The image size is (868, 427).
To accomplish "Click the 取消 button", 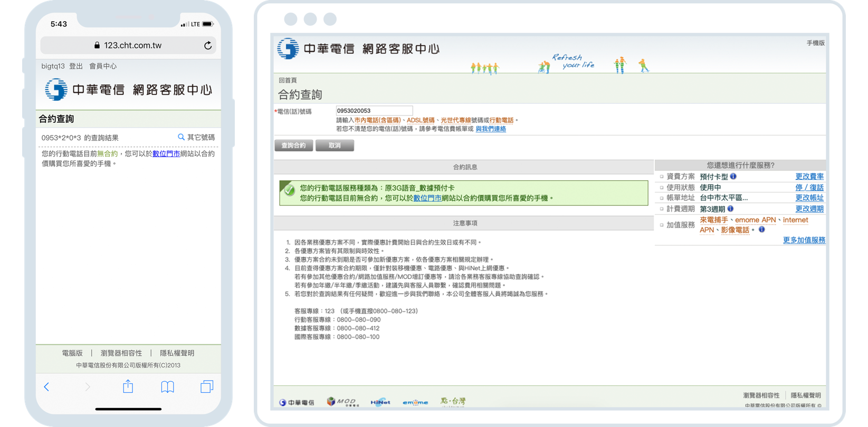I will coord(335,145).
